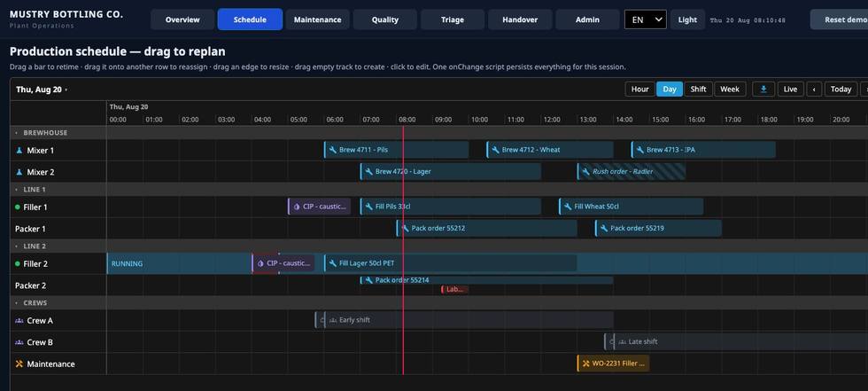Viewport: 868px width, 391px height.
Task: Click wrench icon on Brew 4713 - IPA
Action: click(639, 150)
